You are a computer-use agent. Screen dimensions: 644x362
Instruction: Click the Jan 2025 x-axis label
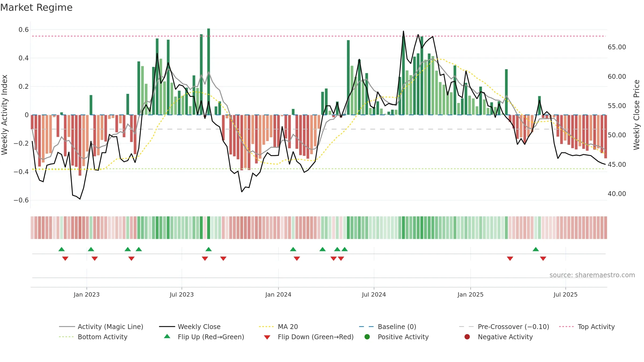pos(470,294)
